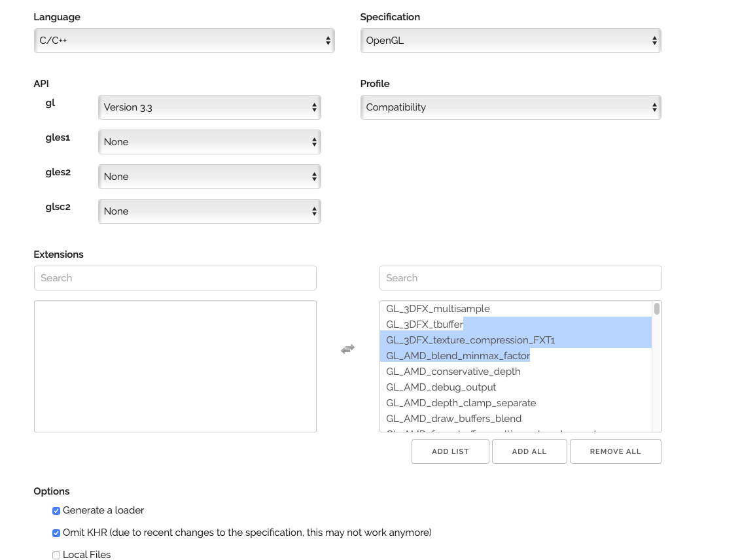Enable the Local Files checkbox

tap(56, 555)
